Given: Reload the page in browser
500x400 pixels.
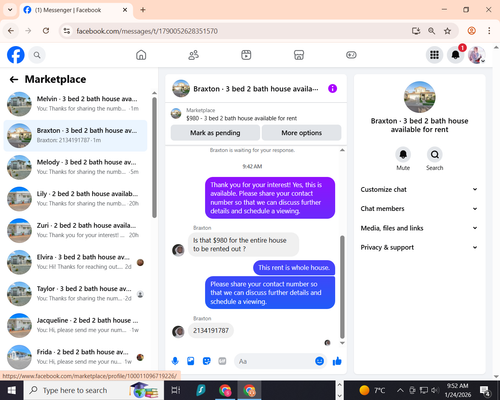Looking at the screenshot, I should coord(46,31).
